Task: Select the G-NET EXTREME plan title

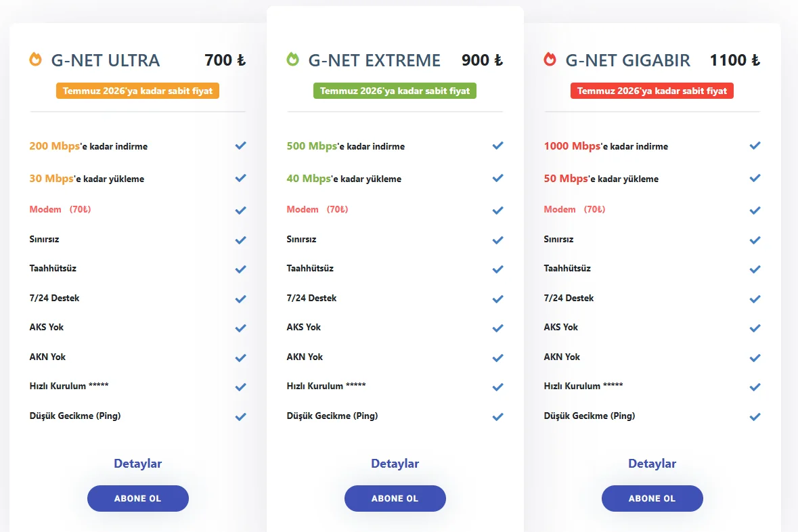Action: coord(374,60)
